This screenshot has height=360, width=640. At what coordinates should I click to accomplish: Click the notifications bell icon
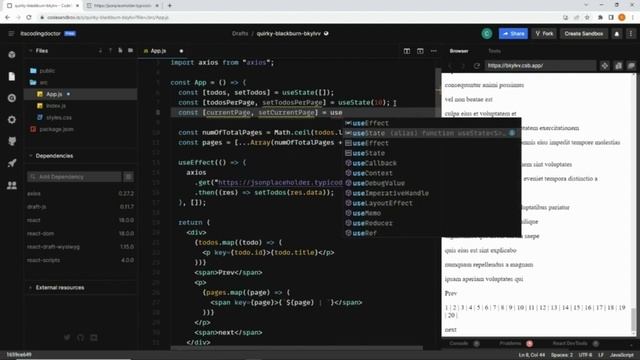[x=616, y=34]
